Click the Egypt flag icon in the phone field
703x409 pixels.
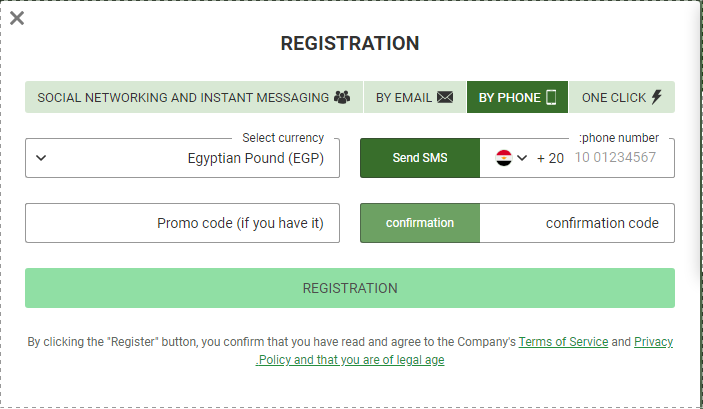pos(503,158)
